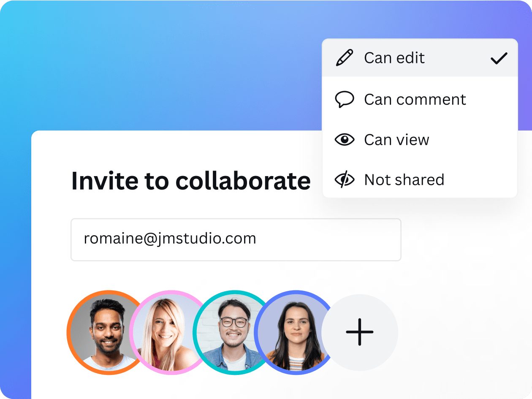Pick Not shared from the access dropdown
This screenshot has height=399, width=532.
pyautogui.click(x=404, y=179)
